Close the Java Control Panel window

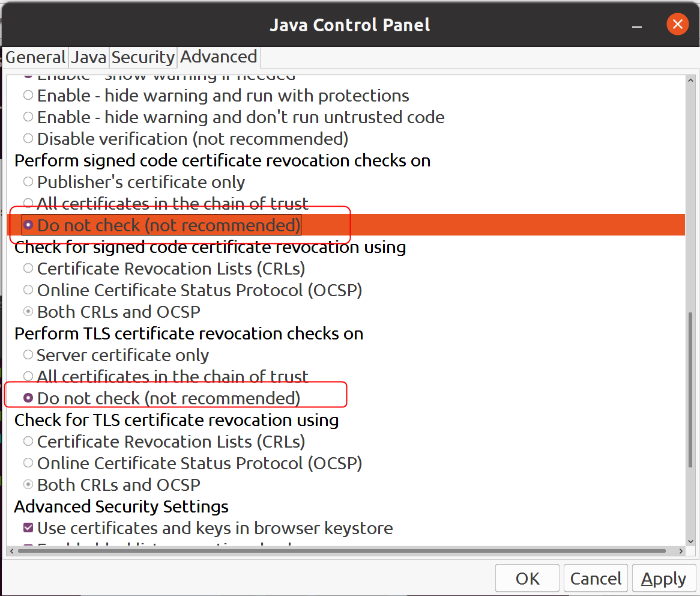pos(677,24)
